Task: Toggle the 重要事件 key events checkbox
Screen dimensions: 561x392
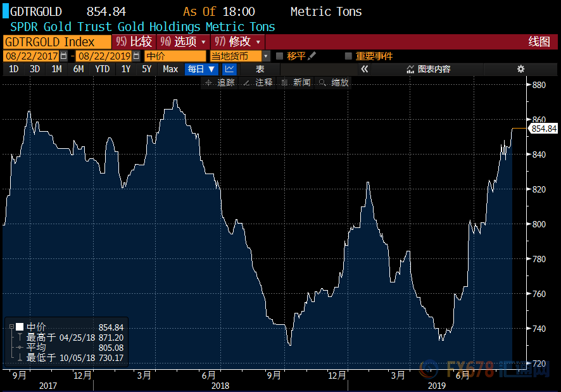Action: click(348, 56)
